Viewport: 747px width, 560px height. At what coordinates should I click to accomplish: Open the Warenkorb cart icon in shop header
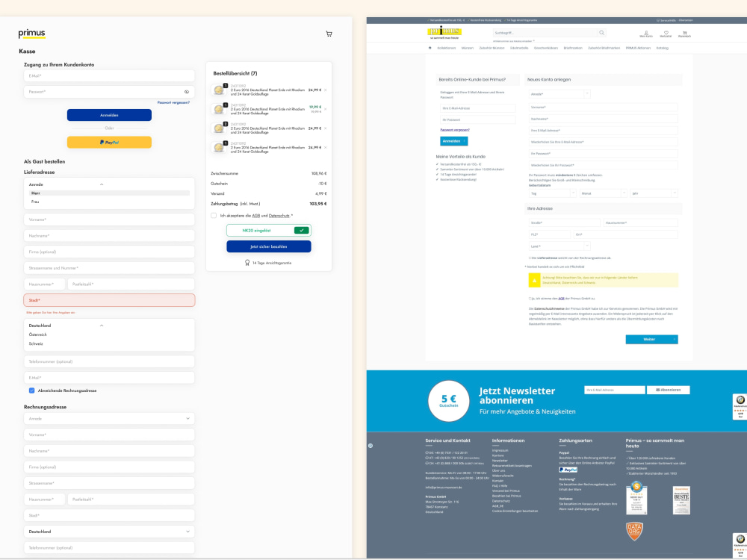click(684, 34)
